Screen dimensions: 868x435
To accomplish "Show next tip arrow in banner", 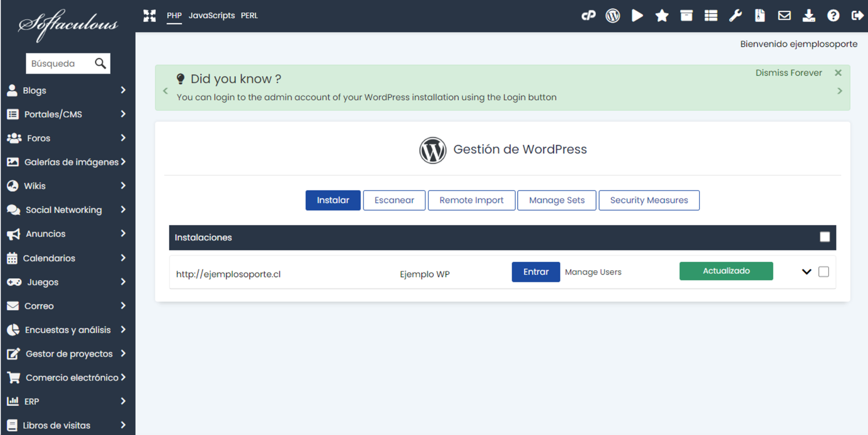I will tap(840, 91).
